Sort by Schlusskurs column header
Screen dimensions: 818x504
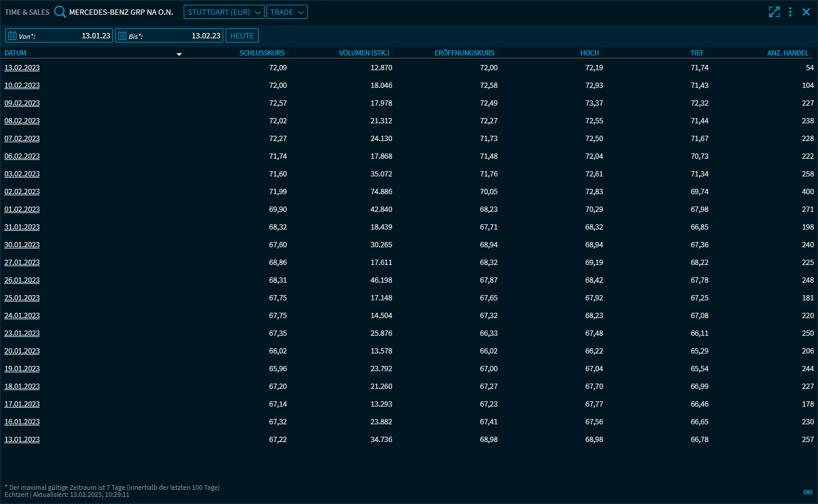262,53
